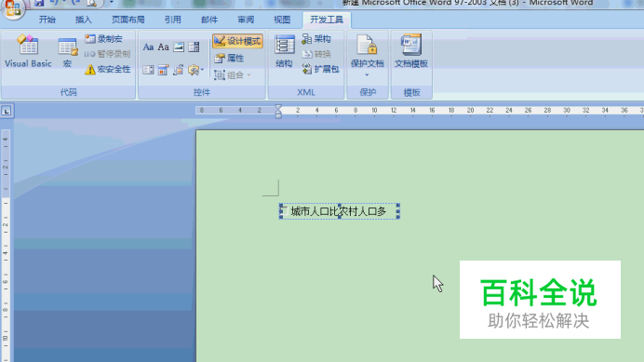Image resolution: width=644 pixels, height=362 pixels.
Task: Start recording with 录制宏
Action: pos(103,39)
